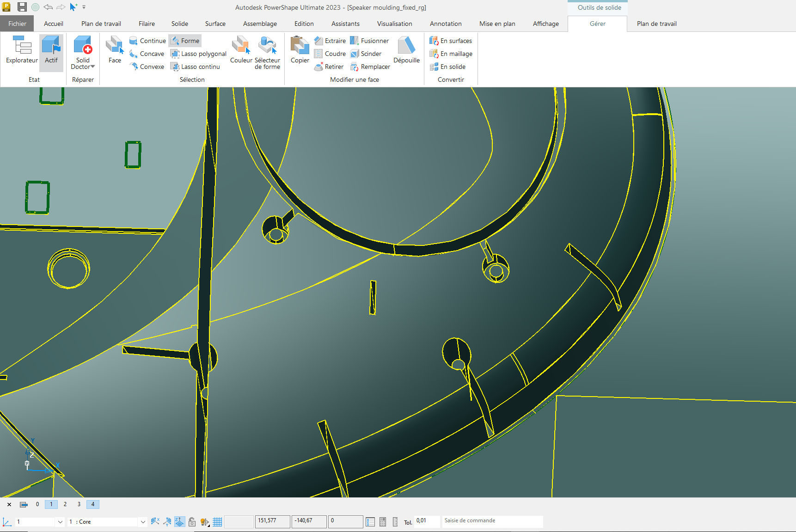Click the Saisie de commande input field

pyautogui.click(x=492, y=521)
